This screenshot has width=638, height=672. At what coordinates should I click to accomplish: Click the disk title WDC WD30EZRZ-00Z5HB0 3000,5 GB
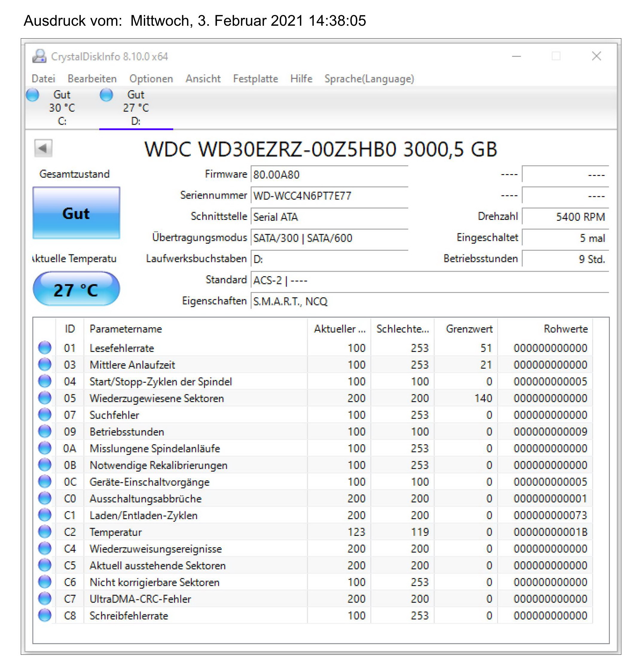321,149
